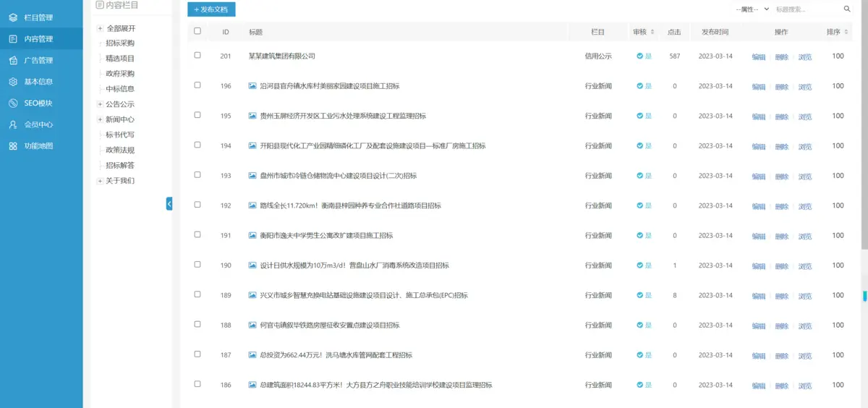Click image icon of article 189
This screenshot has height=408, width=868.
252,295
